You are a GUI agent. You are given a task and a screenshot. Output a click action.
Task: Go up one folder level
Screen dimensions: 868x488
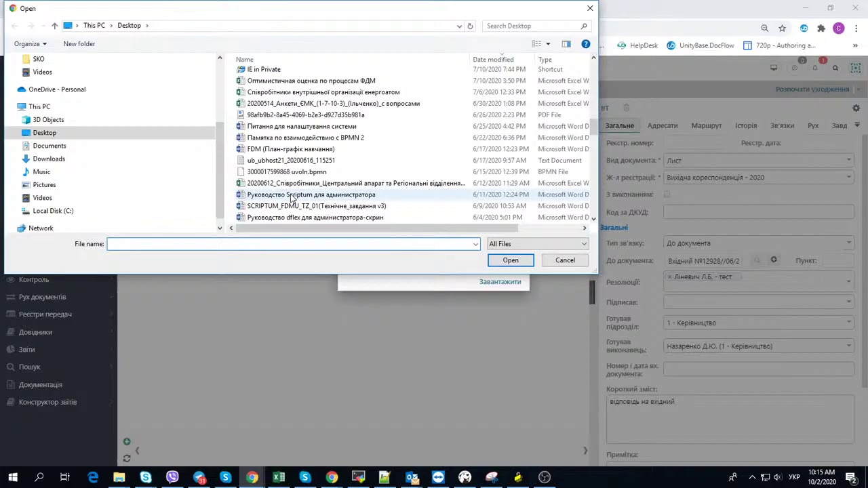[55, 26]
